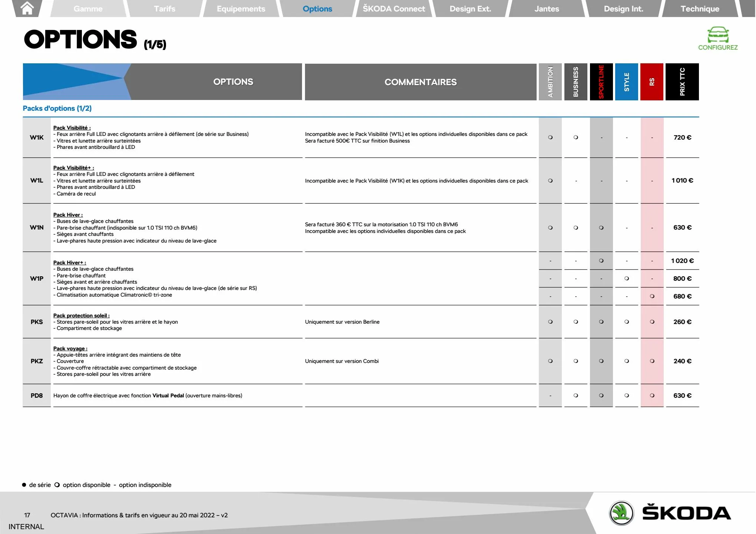Switch to the Tarifs tab

tap(165, 9)
